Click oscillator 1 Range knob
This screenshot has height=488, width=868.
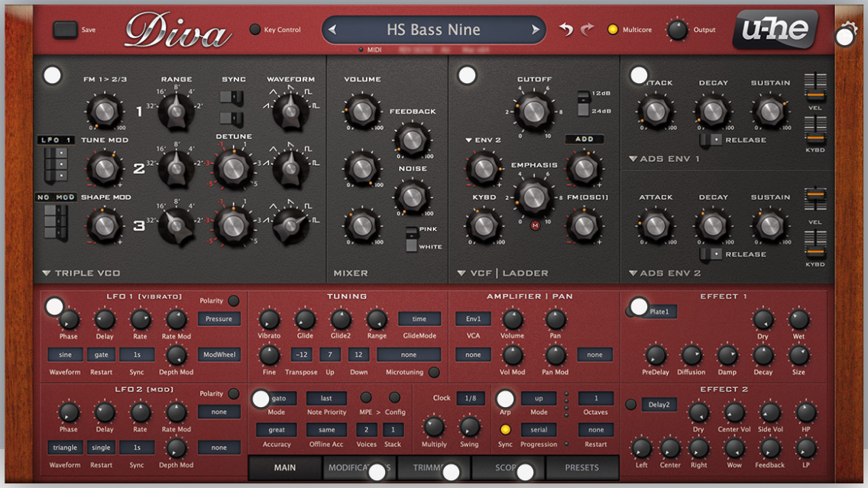click(176, 111)
